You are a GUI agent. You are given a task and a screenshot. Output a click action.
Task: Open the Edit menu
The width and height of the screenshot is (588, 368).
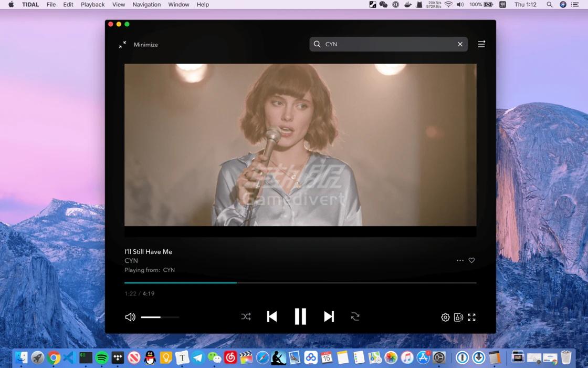[68, 5]
